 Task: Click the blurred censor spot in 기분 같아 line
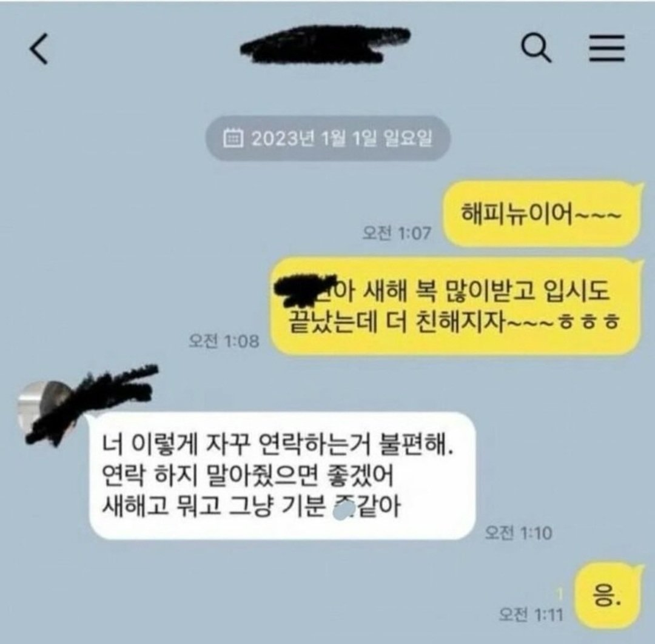point(344,511)
